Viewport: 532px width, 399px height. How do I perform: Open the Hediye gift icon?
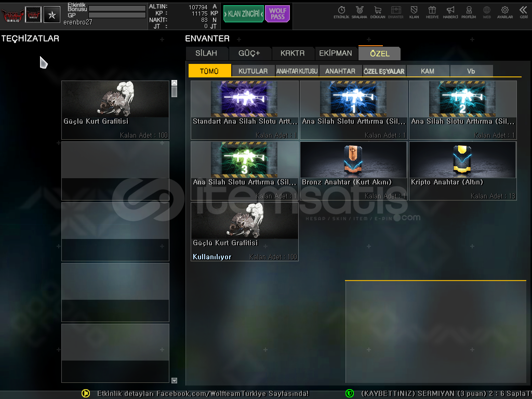[432, 11]
